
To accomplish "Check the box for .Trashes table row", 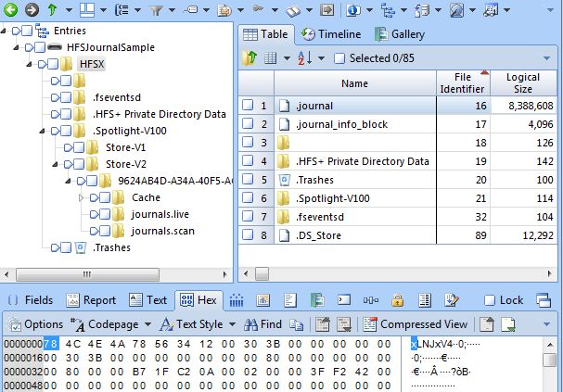I will [x=248, y=180].
